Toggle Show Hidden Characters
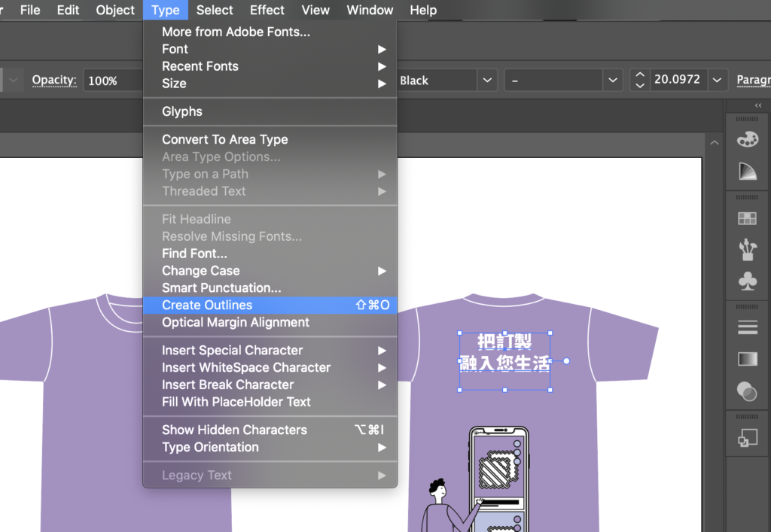 [234, 430]
